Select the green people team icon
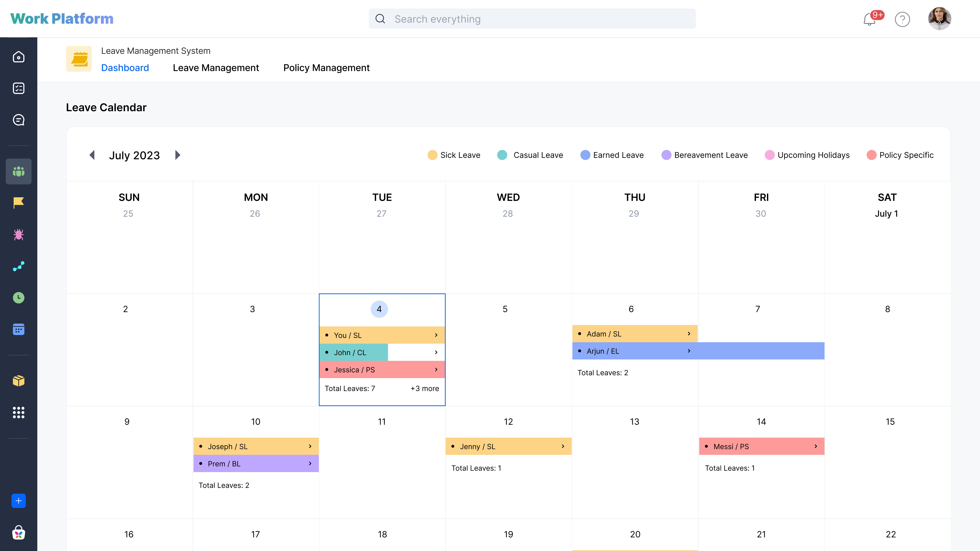This screenshot has width=980, height=551. tap(18, 171)
